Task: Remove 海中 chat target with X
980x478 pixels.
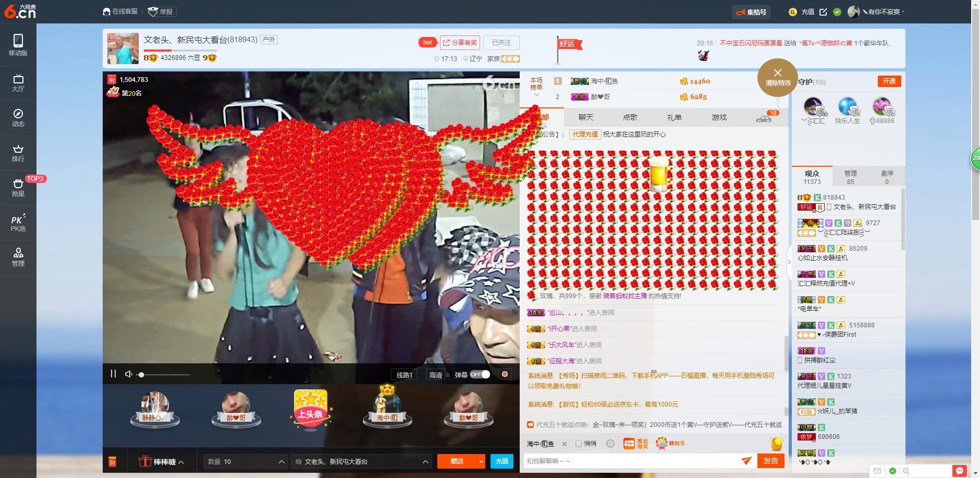Action: pos(564,444)
